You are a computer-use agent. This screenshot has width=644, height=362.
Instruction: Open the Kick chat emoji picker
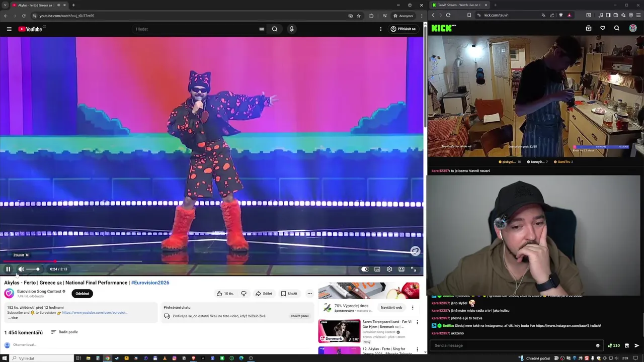[x=598, y=345]
